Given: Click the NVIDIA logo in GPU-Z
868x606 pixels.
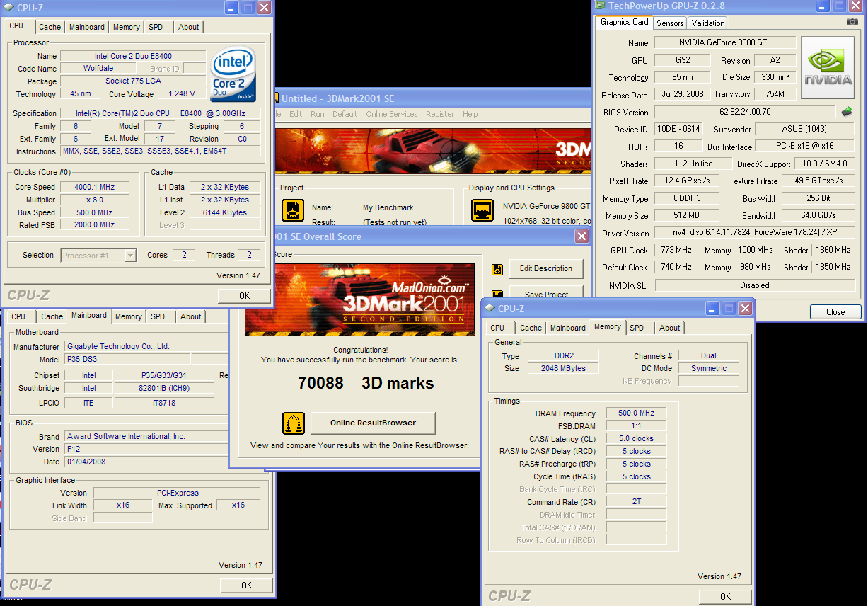Looking at the screenshot, I should pos(827,67).
